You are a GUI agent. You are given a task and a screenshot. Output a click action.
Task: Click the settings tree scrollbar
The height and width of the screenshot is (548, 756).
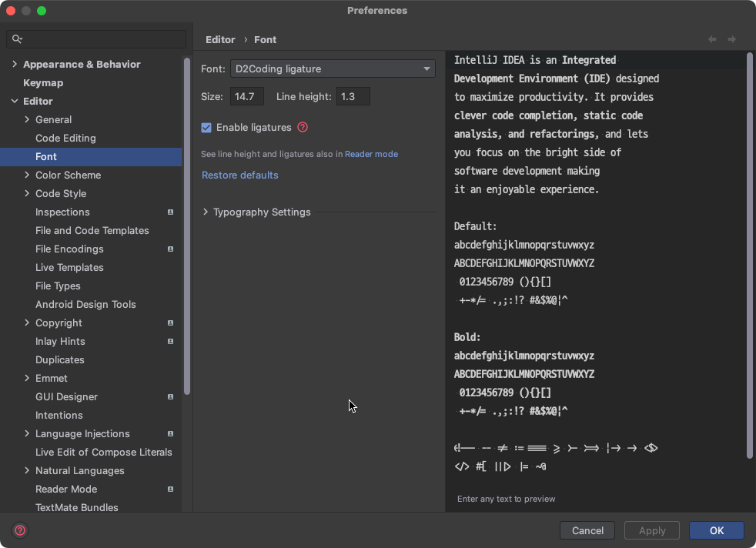click(x=187, y=226)
